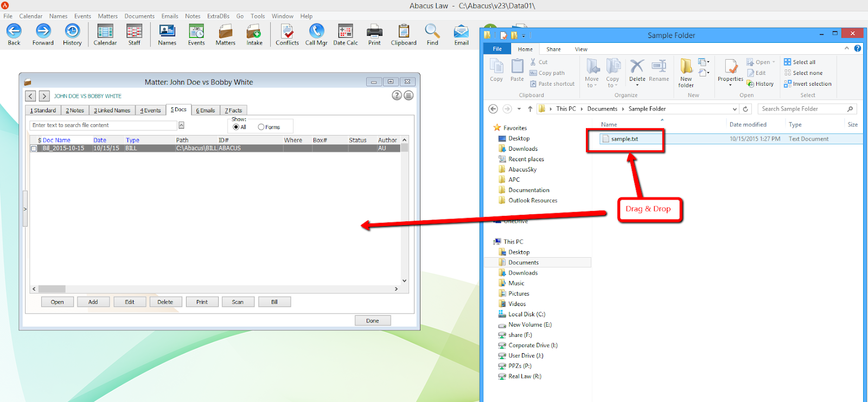Click the Forward toolbar icon
This screenshot has height=402, width=868.
pyautogui.click(x=43, y=34)
